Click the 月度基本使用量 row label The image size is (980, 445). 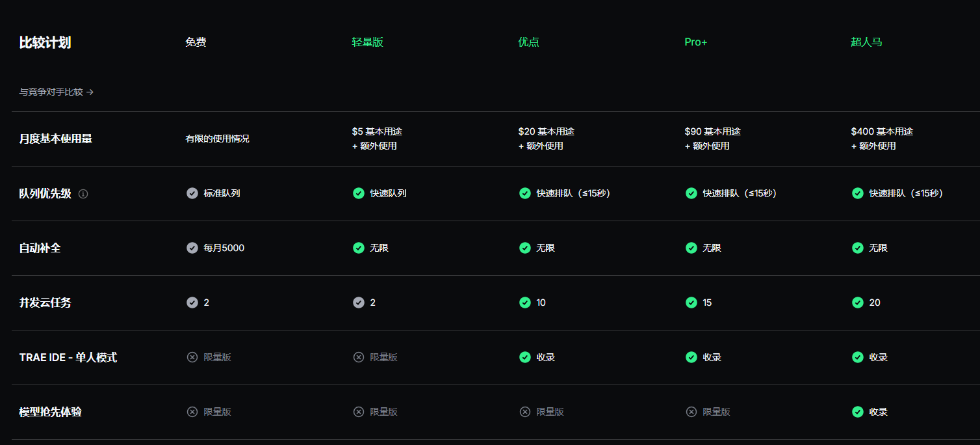(x=56, y=139)
